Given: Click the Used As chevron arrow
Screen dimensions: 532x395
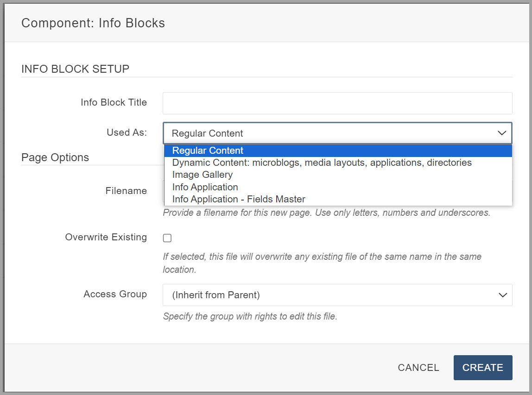Looking at the screenshot, I should [502, 133].
